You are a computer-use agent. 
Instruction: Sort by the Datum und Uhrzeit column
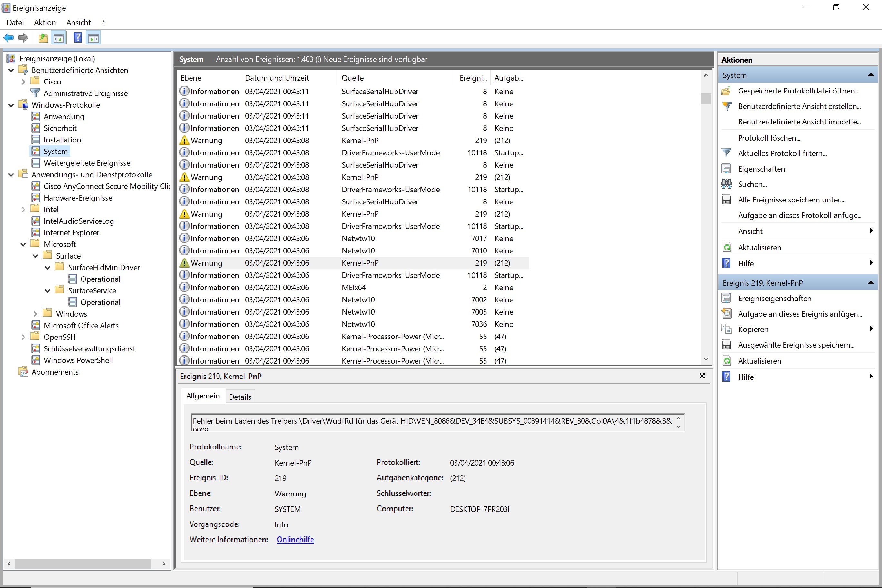click(x=289, y=78)
